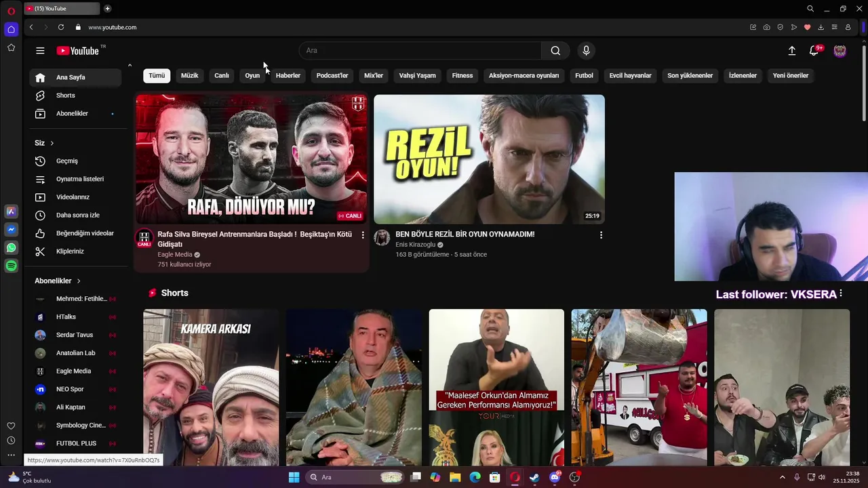Open the YouTube hamburger guide menu
The width and height of the screenshot is (868, 488).
point(40,51)
